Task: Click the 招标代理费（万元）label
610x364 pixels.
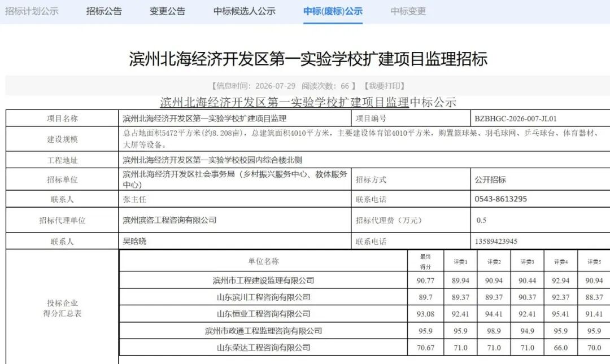Action: (x=389, y=220)
